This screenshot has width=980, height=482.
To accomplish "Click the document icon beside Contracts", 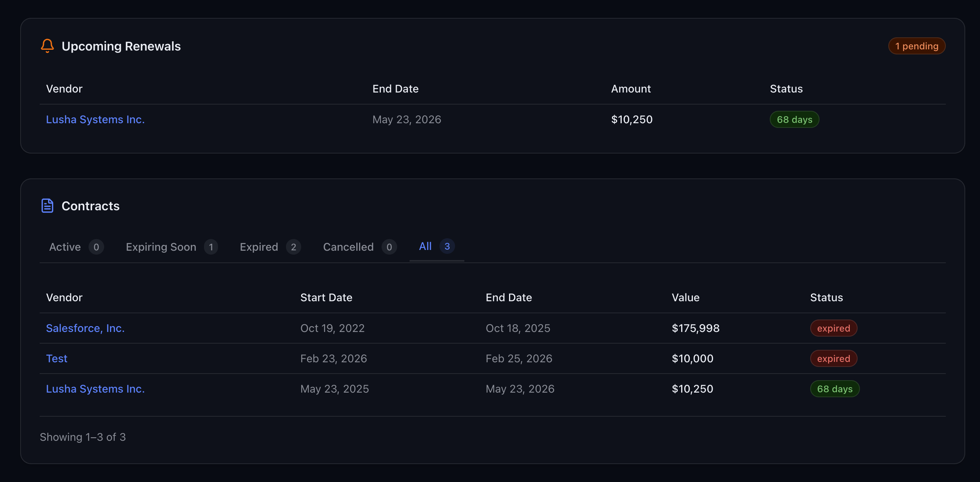I will tap(47, 206).
